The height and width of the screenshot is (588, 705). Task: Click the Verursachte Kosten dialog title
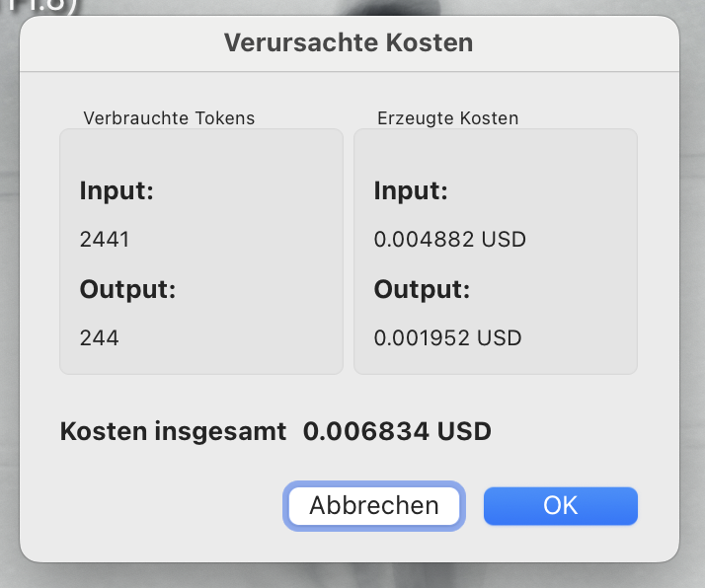point(349,42)
